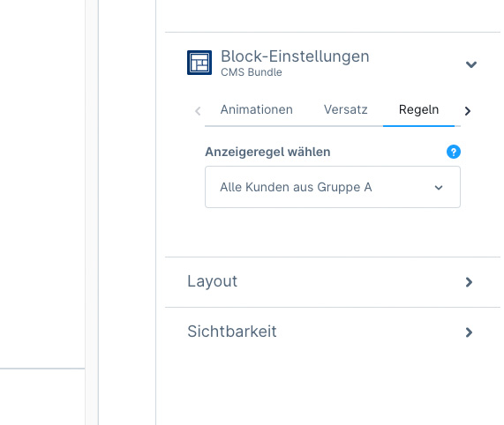The height and width of the screenshot is (425, 504).
Task: Click the Block-Einstellungen heading
Action: coord(295,56)
